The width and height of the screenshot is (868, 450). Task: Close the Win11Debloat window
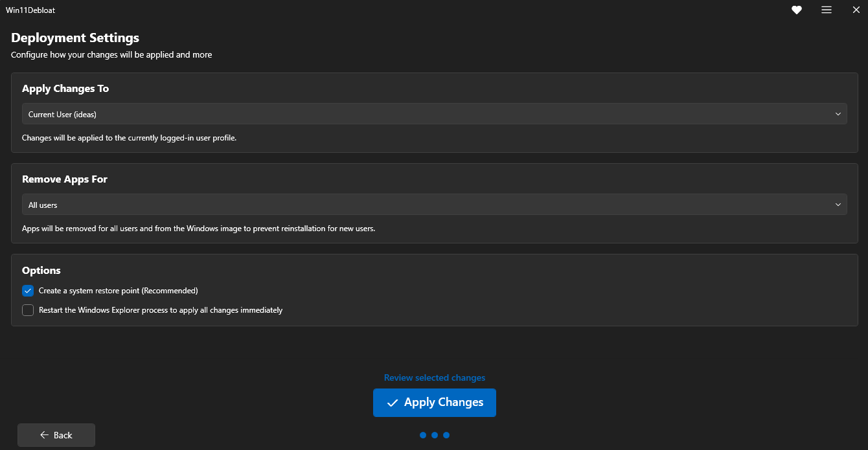pyautogui.click(x=856, y=10)
